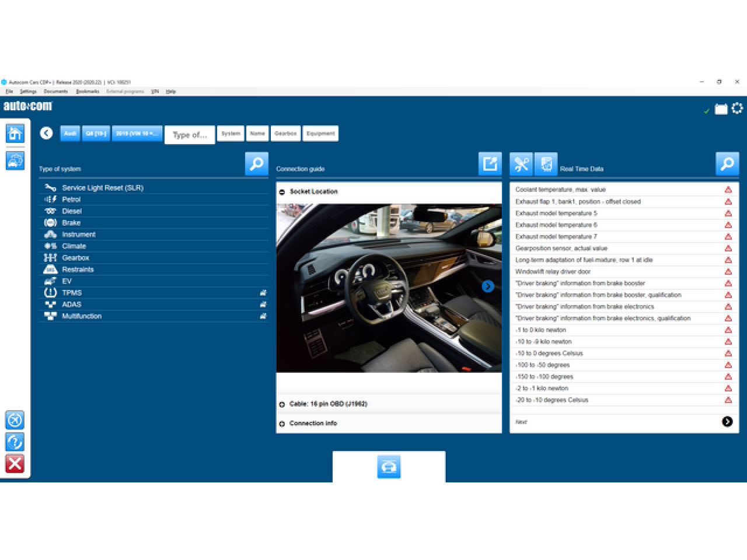Open the settings gear at top right
Screen dimensions: 747x560
(x=737, y=108)
